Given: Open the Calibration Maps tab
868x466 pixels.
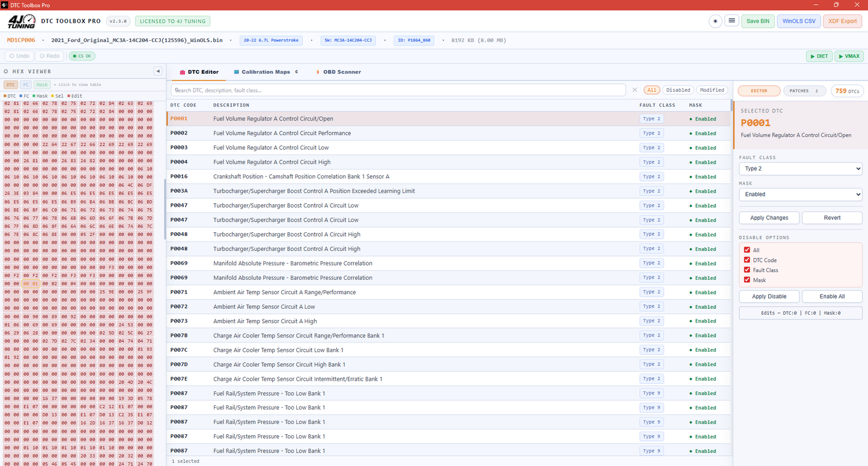Looking at the screenshot, I should (266, 72).
